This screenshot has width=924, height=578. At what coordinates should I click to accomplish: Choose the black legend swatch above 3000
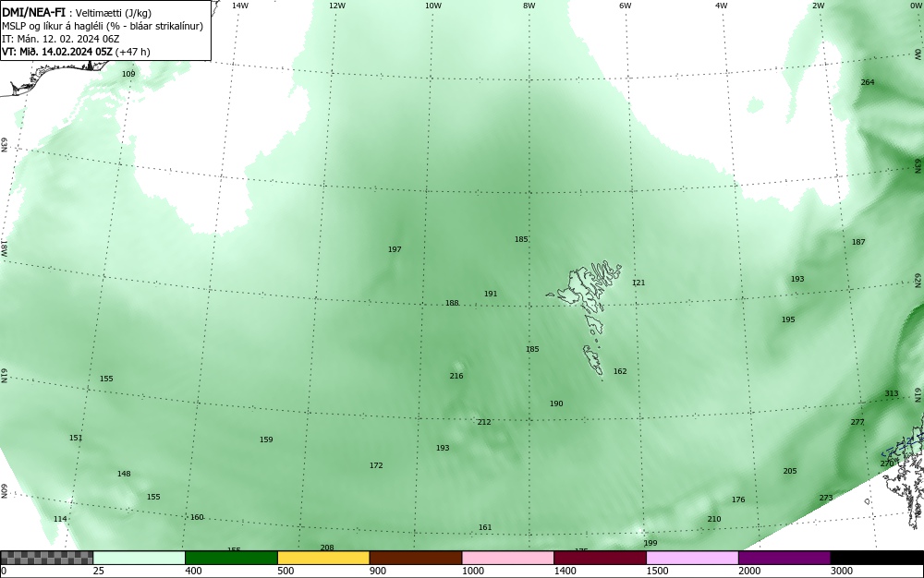coord(877,558)
